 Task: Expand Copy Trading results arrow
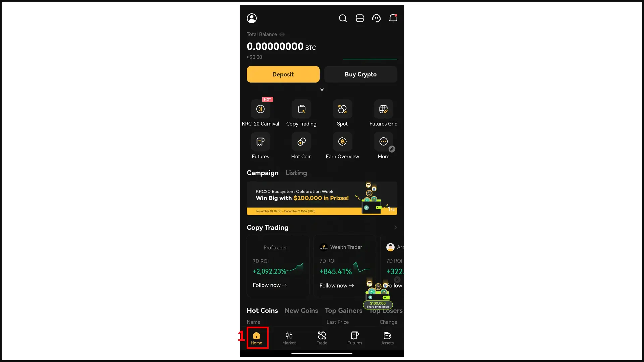pyautogui.click(x=395, y=227)
